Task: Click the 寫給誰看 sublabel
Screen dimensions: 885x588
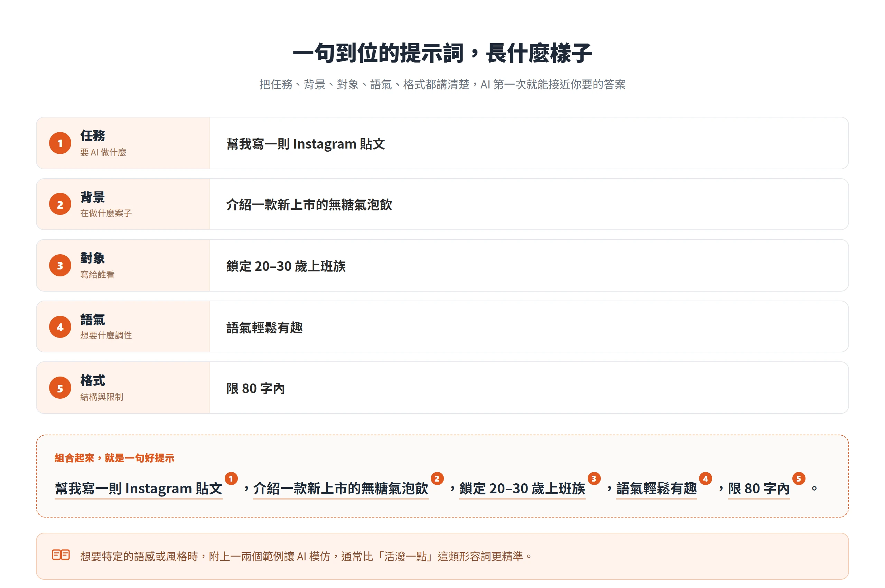Action: tap(97, 275)
